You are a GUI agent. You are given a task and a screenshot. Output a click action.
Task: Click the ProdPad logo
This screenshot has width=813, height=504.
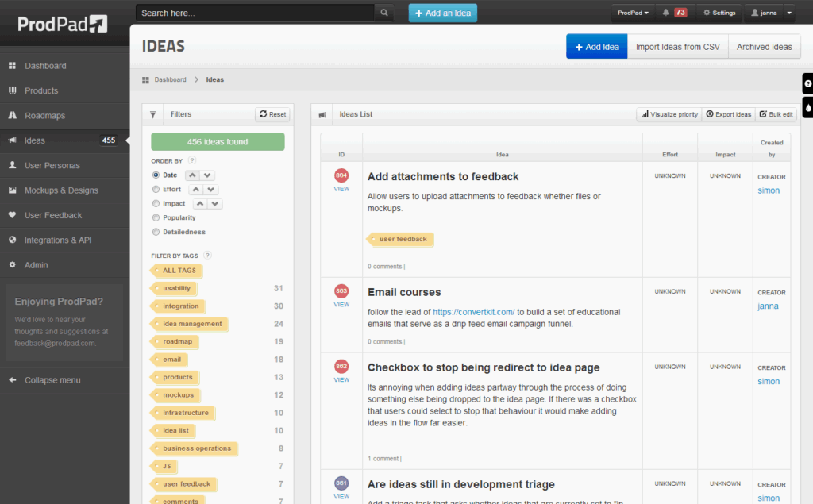(63, 24)
